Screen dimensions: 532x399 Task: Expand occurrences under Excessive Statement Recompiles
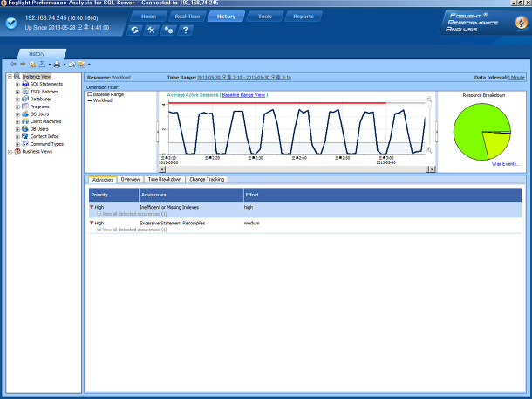99,230
